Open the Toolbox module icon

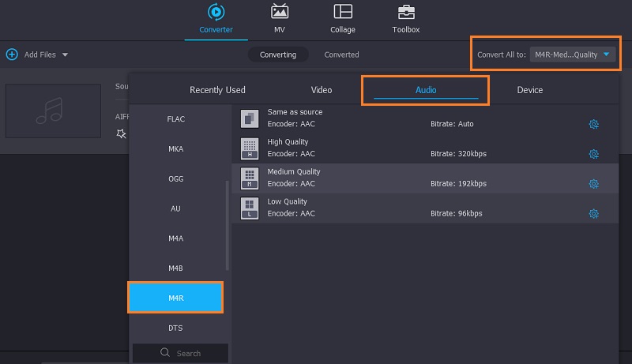[x=406, y=13]
